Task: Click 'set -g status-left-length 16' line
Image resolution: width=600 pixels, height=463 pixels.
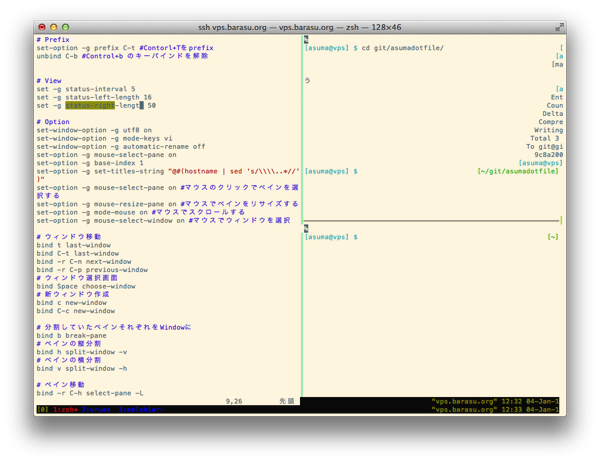Action: 94,97
